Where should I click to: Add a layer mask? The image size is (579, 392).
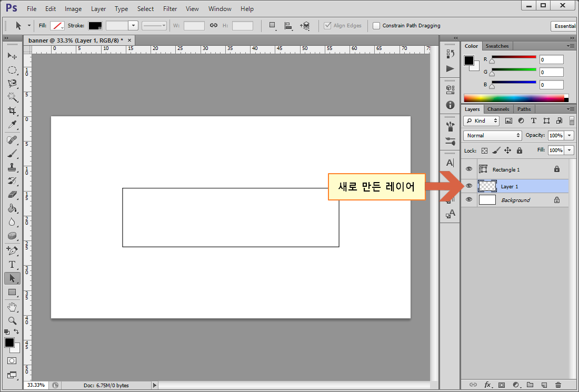tap(502, 385)
